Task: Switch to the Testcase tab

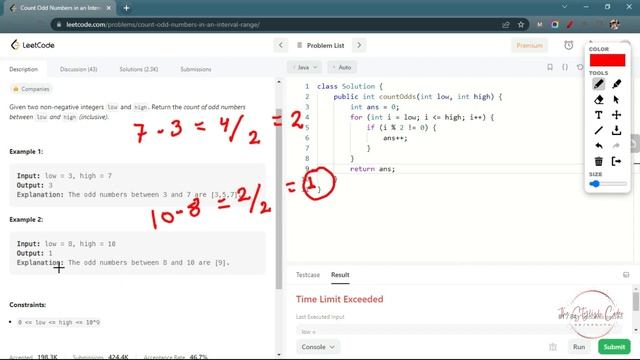Action: tap(308, 275)
